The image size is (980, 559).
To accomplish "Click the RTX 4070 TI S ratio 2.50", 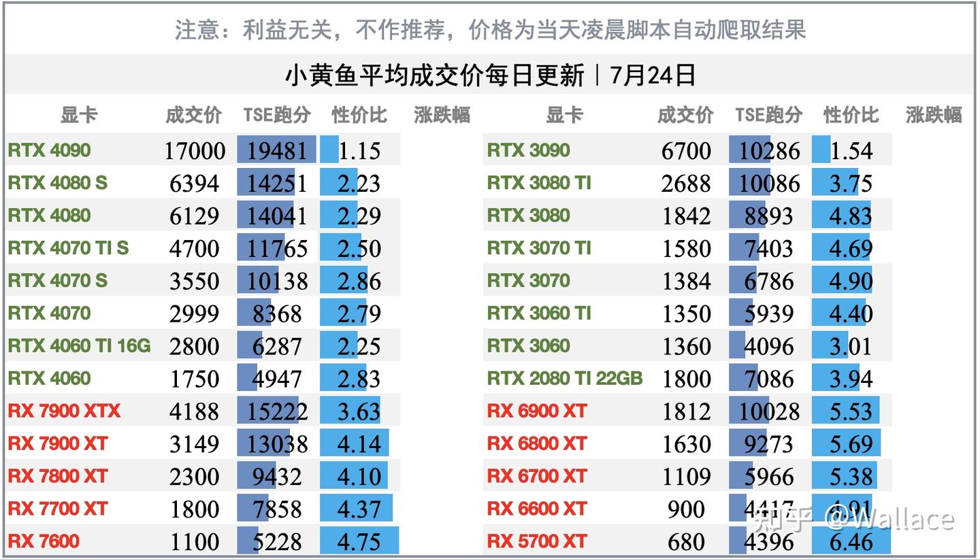I will (x=359, y=249).
